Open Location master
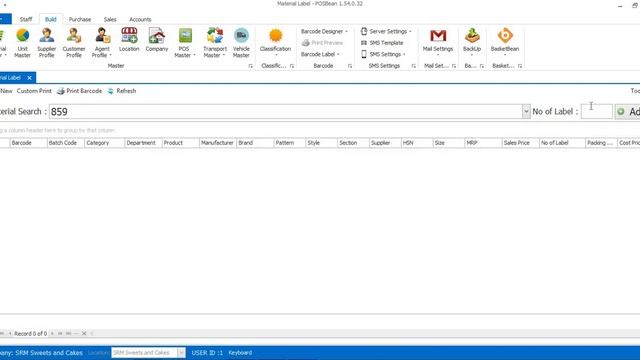Image resolution: width=640 pixels, height=360 pixels. [x=129, y=40]
